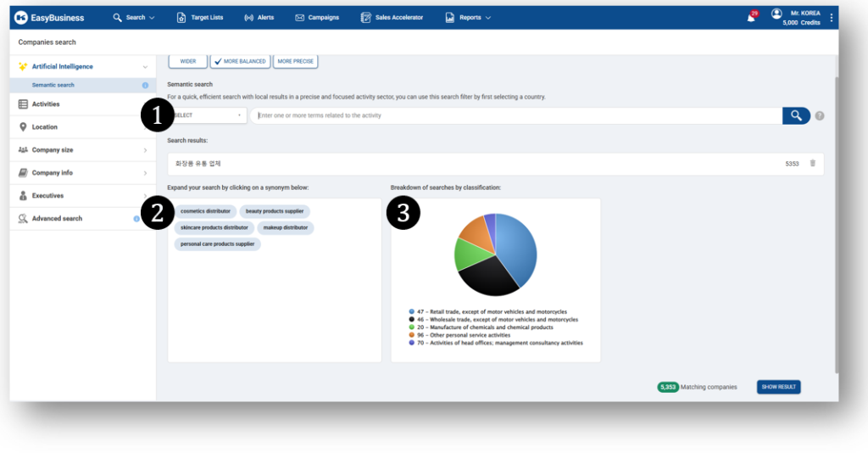Screen dimensions: 868x453
Task: Open the Target Lists menu
Action: 200,18
